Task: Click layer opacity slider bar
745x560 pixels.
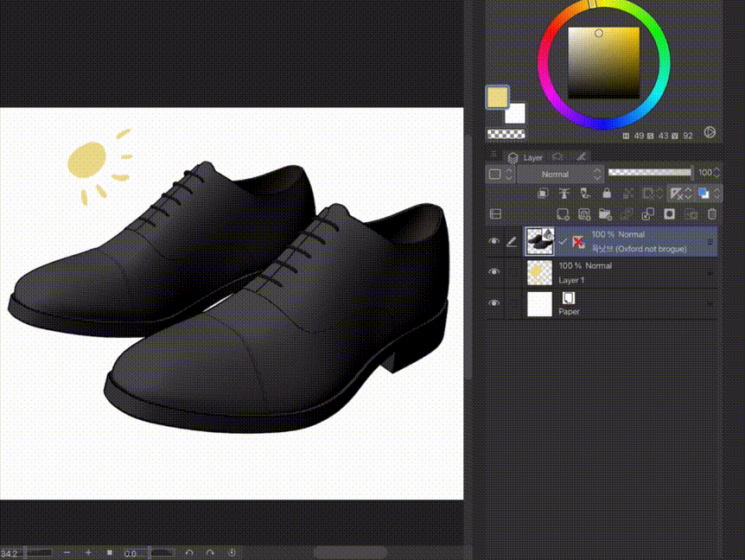Action: pyautogui.click(x=650, y=173)
